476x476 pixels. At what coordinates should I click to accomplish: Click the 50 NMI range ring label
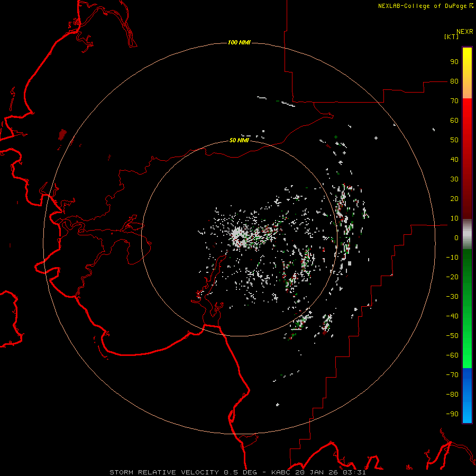pyautogui.click(x=239, y=140)
